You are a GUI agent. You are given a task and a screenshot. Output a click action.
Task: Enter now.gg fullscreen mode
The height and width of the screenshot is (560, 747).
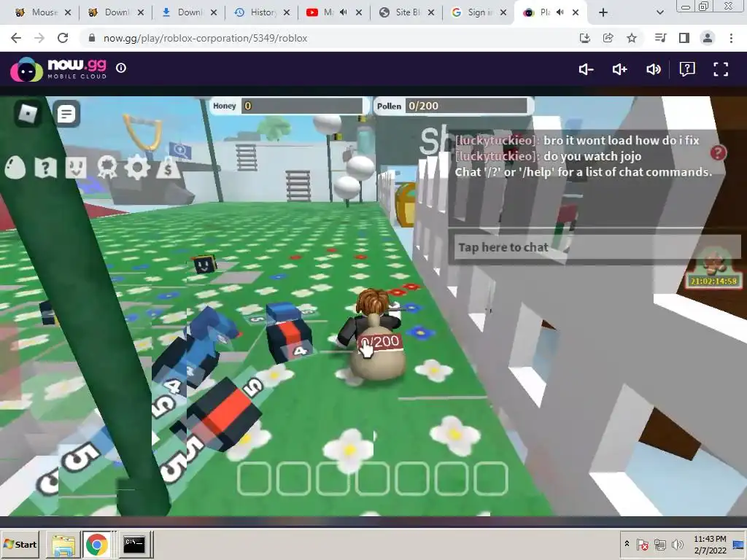pyautogui.click(x=721, y=69)
